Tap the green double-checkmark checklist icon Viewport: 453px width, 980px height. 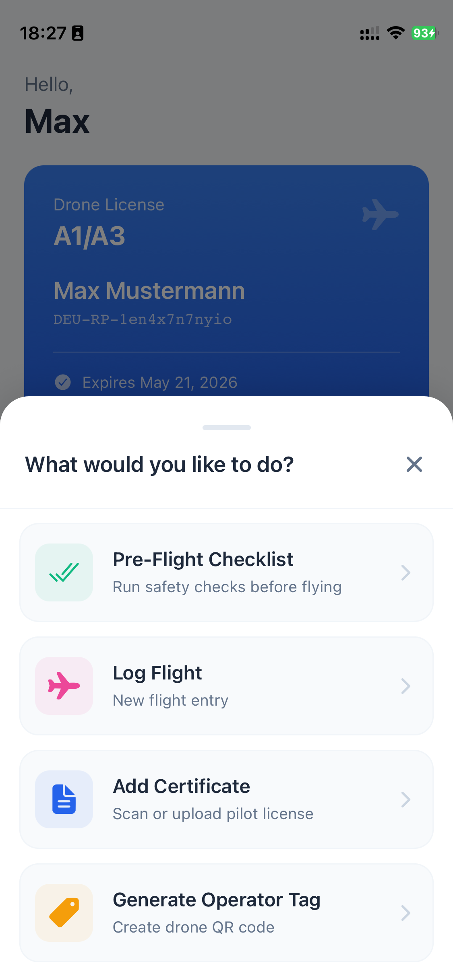pyautogui.click(x=64, y=572)
